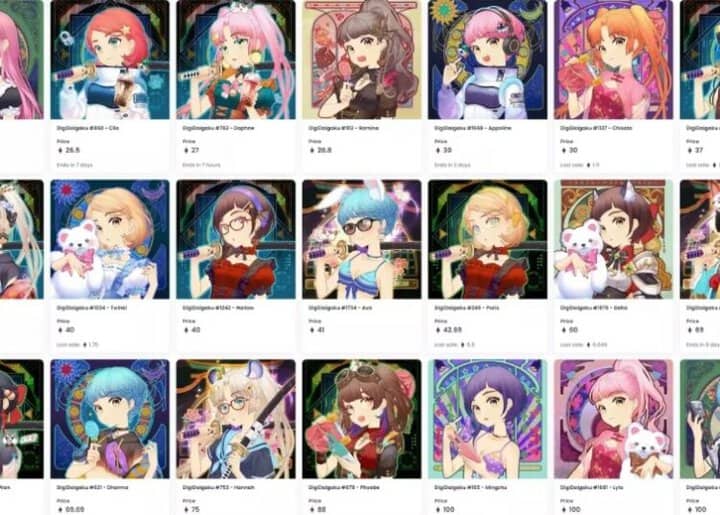Open the purple-haired Mingzhu NFT artwork
Screen dimensions: 720x515
point(488,419)
